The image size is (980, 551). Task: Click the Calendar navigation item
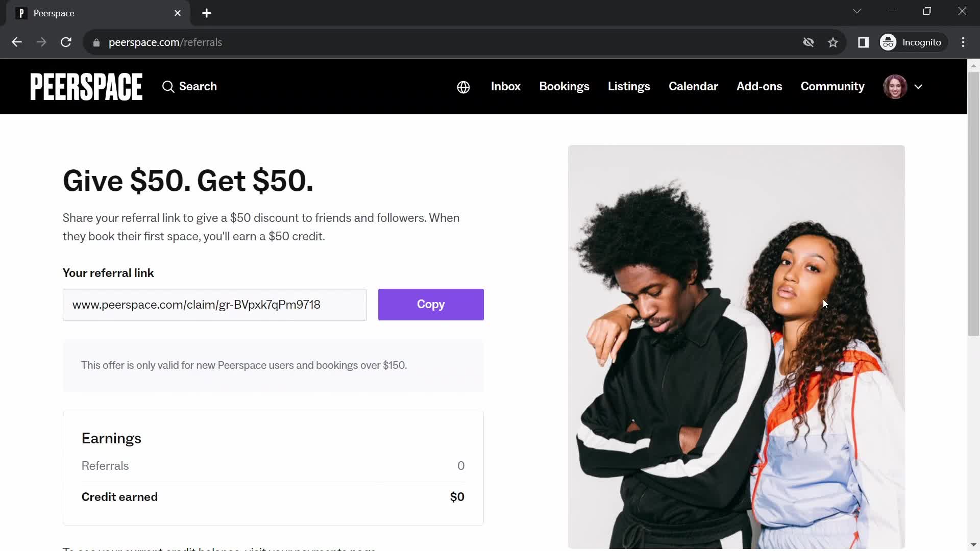pyautogui.click(x=693, y=86)
